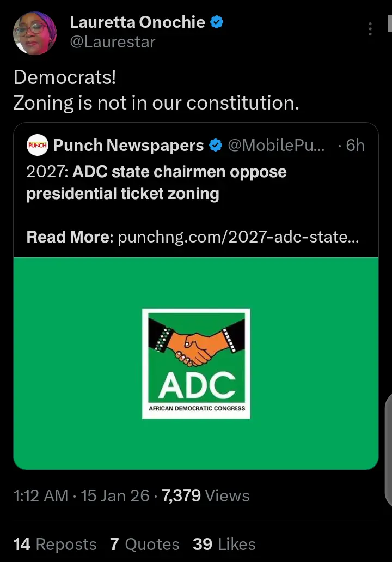View the 39 Likes list
Viewport: 392px width, 562px height.
pos(224,544)
